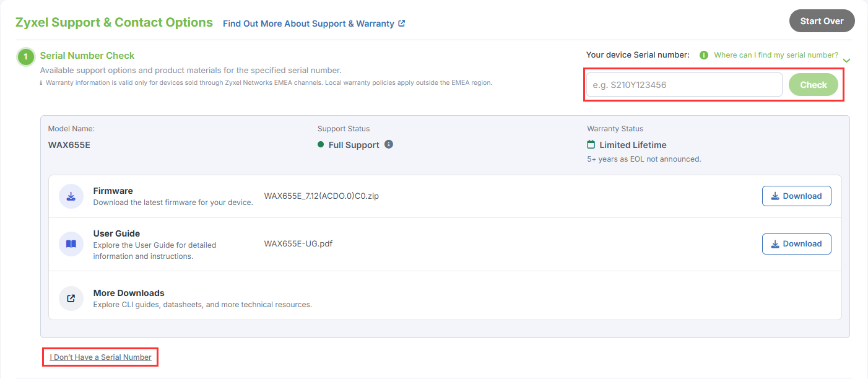The height and width of the screenshot is (379, 868).
Task: Click the 5+ years as EOL not announced text
Action: 644,159
